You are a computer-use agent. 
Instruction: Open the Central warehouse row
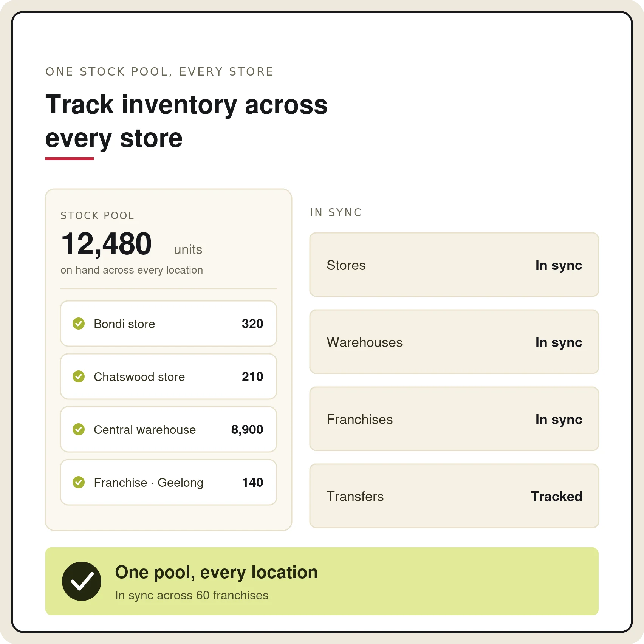(x=169, y=429)
